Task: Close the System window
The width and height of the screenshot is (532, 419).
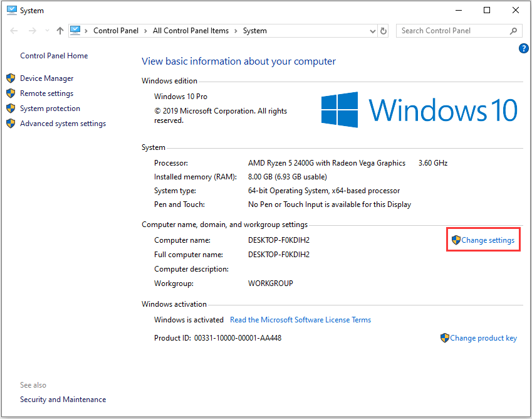Action: coord(515,10)
